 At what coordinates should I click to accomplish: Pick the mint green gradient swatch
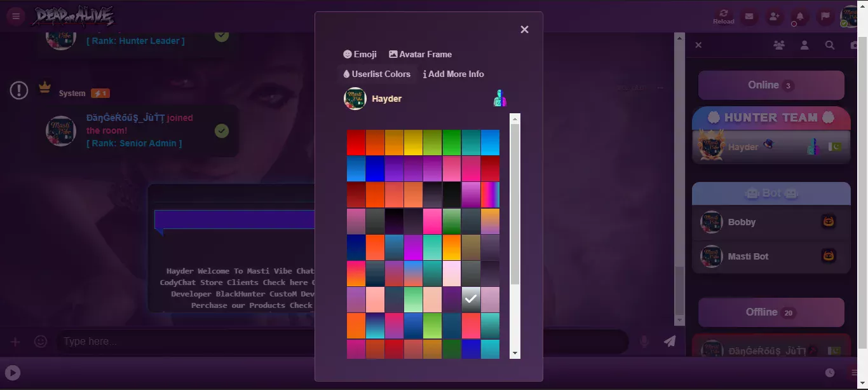(x=414, y=299)
